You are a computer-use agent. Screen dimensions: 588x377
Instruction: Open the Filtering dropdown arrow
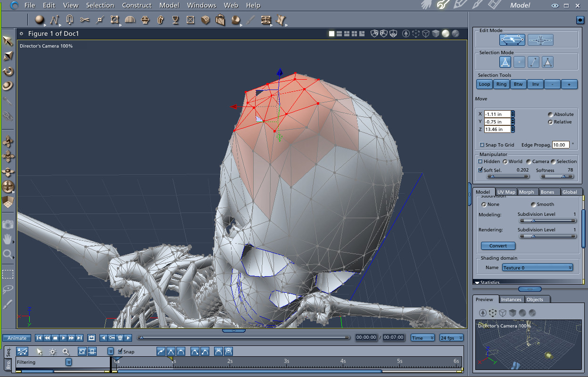(69, 362)
